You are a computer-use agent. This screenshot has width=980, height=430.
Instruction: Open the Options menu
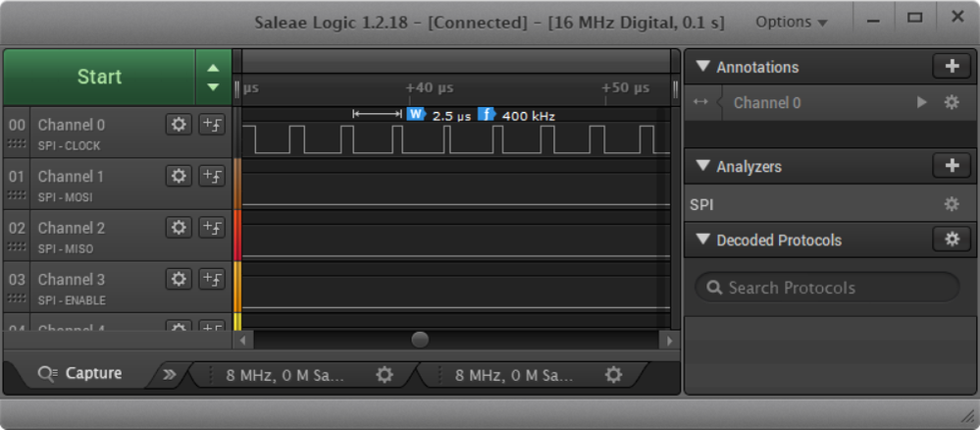(792, 22)
